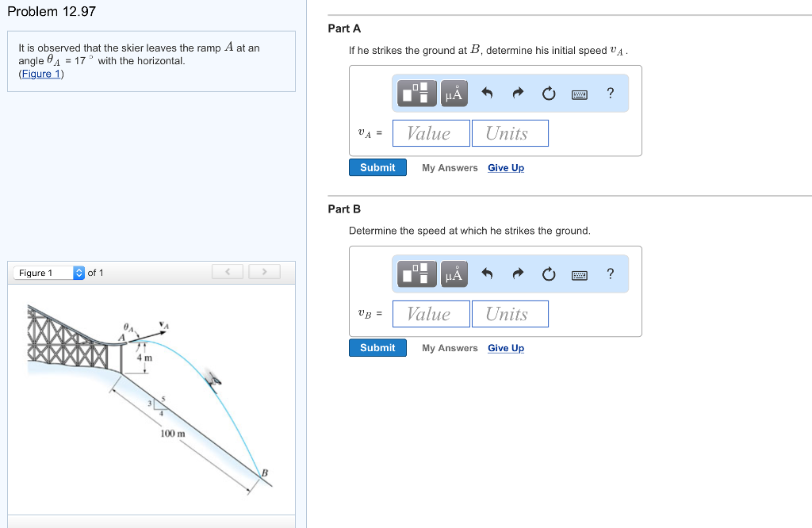Reset the Part A answer with the circular arrow

pos(548,93)
